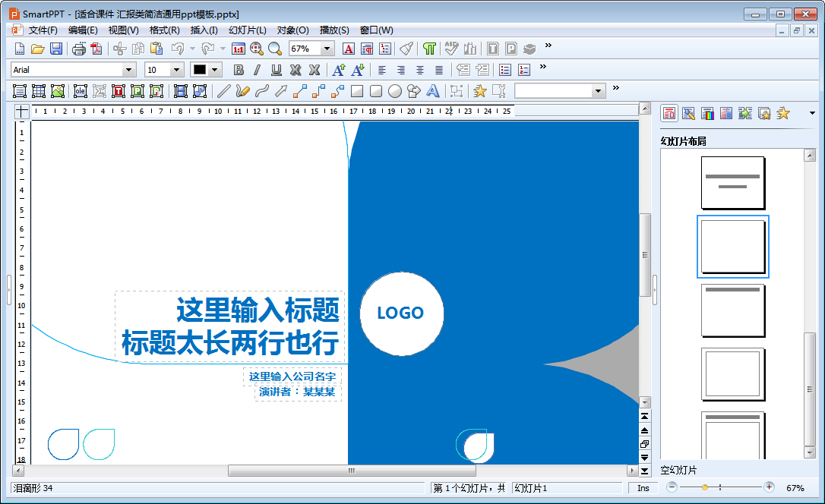Toggle Ins insert mode in status bar

pyautogui.click(x=643, y=488)
